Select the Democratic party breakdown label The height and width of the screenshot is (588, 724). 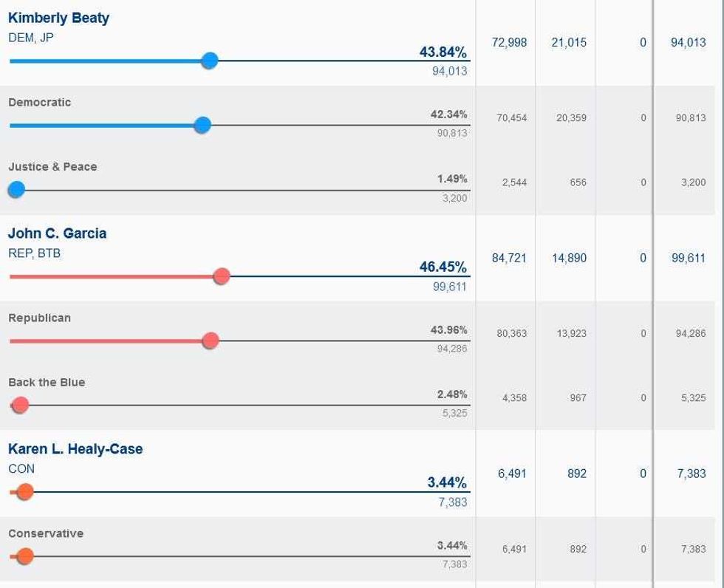[40, 103]
